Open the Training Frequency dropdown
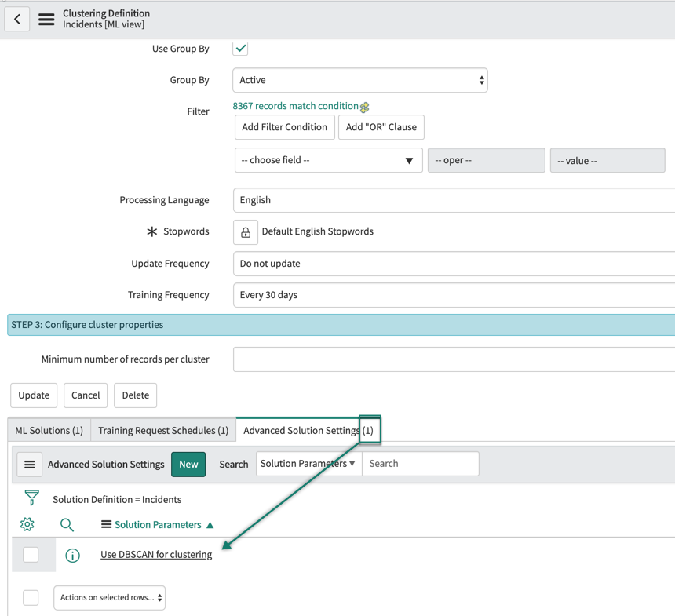Image resolution: width=675 pixels, height=616 pixels. coord(454,295)
